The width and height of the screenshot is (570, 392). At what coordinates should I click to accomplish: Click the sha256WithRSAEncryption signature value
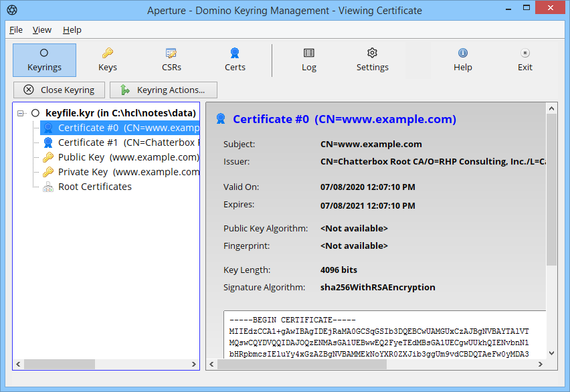pyautogui.click(x=378, y=287)
